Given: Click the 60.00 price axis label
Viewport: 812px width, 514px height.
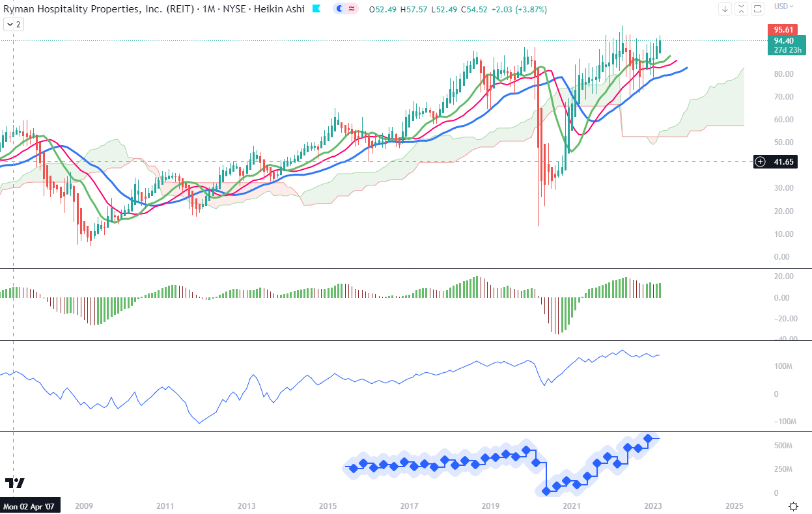Looking at the screenshot, I should click(783, 120).
